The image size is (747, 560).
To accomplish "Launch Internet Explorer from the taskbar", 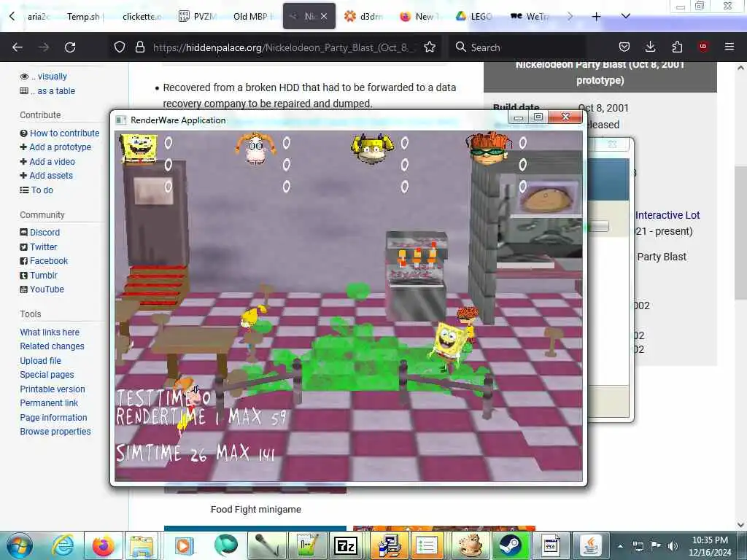I will coord(63,545).
